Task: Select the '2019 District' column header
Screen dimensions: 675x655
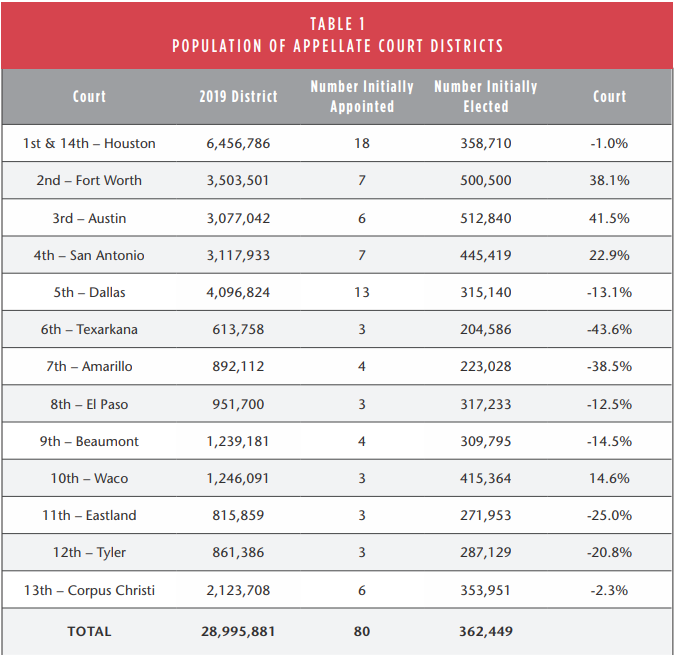Action: click(x=238, y=97)
